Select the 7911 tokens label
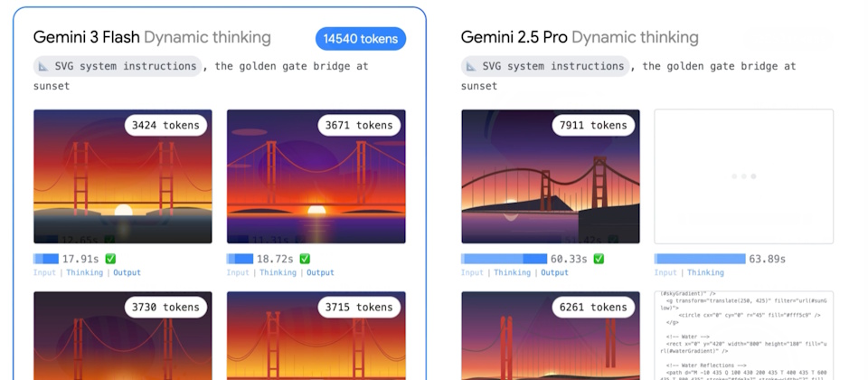The height and width of the screenshot is (380, 868). (x=593, y=125)
